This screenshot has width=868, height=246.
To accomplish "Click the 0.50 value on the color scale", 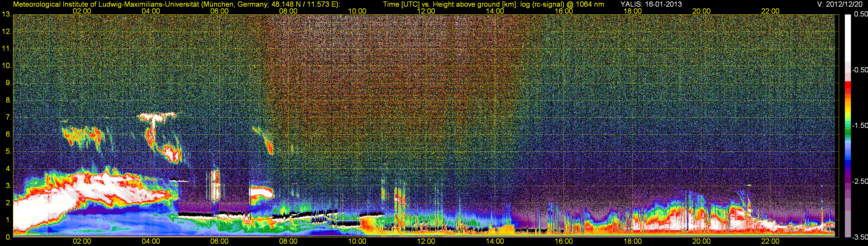I will pos(861,14).
